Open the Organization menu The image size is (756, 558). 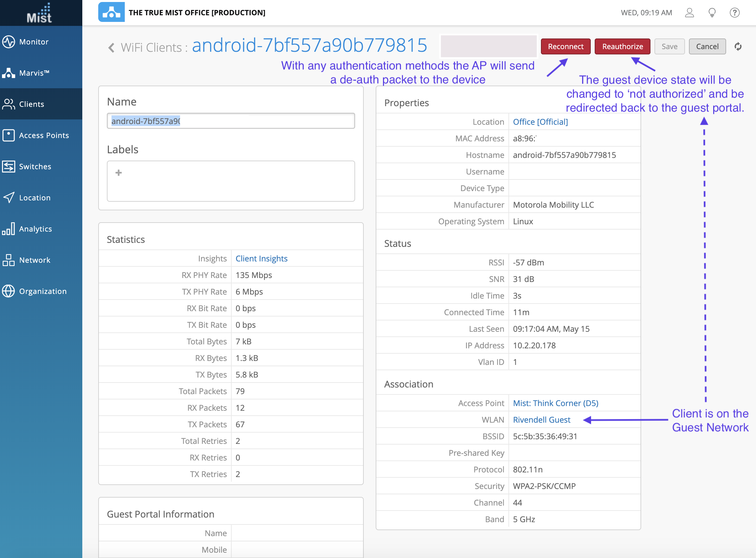point(42,291)
